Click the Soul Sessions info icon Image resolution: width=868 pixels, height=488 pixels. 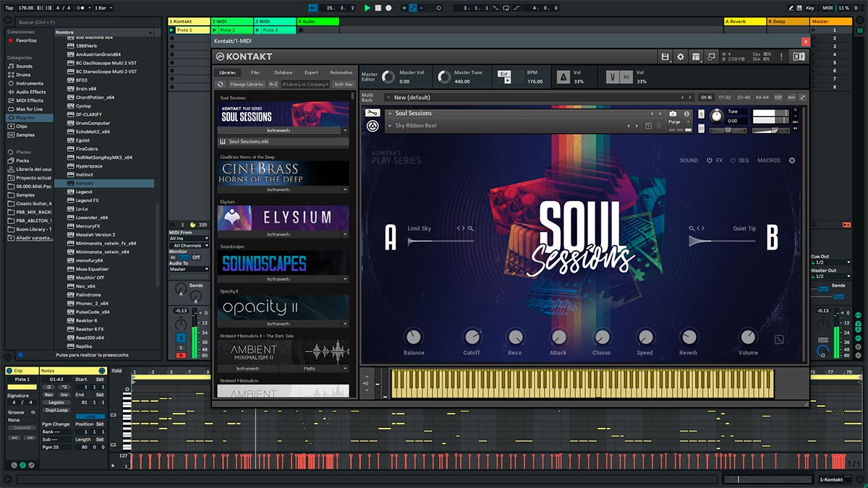point(686,114)
